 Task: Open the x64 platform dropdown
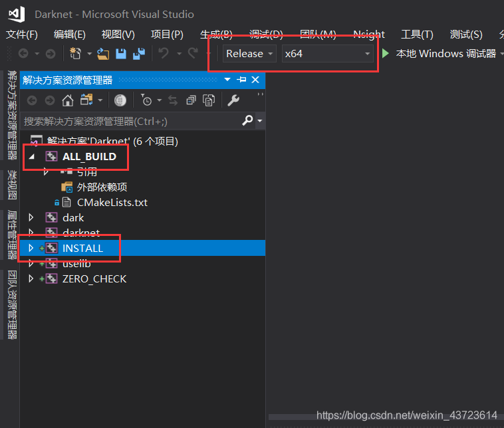[x=327, y=53]
